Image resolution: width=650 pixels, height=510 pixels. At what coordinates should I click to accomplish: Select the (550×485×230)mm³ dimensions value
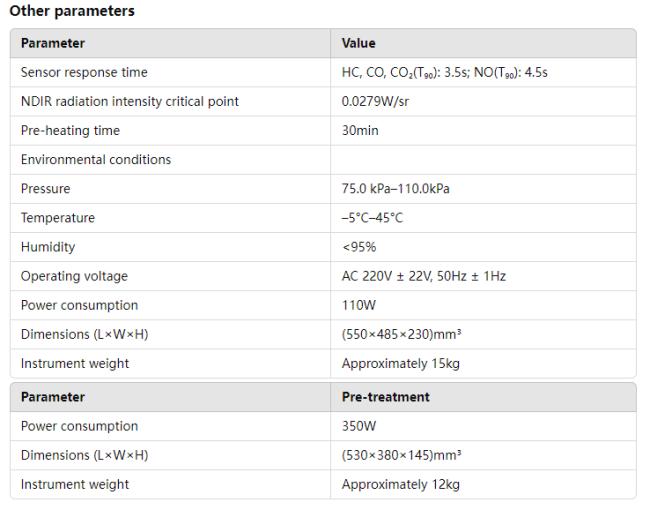click(x=401, y=334)
